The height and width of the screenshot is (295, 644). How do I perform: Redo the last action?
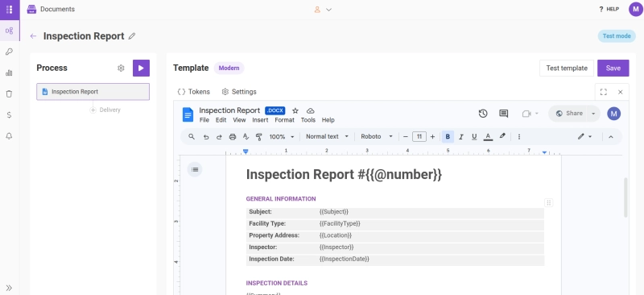219,137
